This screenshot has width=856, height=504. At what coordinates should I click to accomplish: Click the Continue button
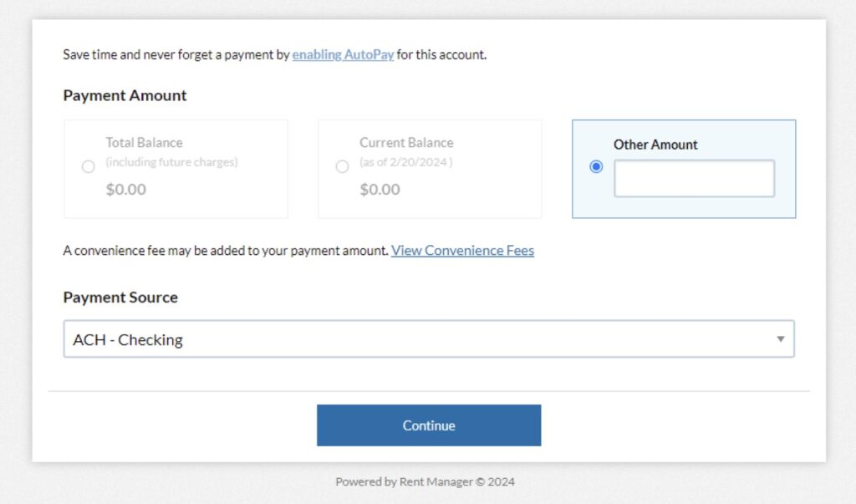click(x=428, y=425)
